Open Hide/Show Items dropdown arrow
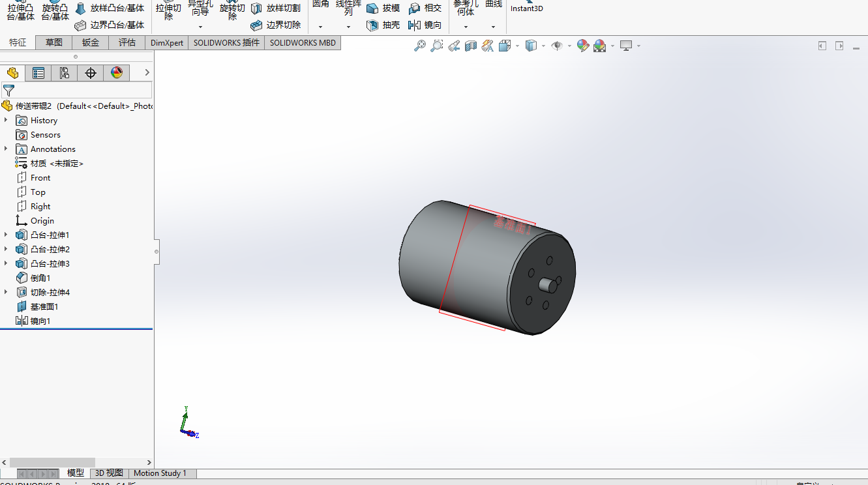This screenshot has width=868, height=485. [x=569, y=46]
